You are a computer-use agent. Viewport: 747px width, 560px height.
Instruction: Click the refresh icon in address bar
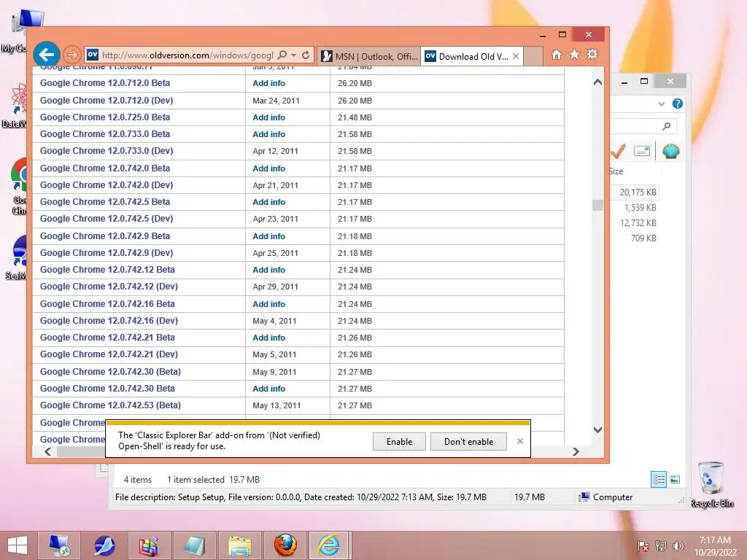pos(306,55)
